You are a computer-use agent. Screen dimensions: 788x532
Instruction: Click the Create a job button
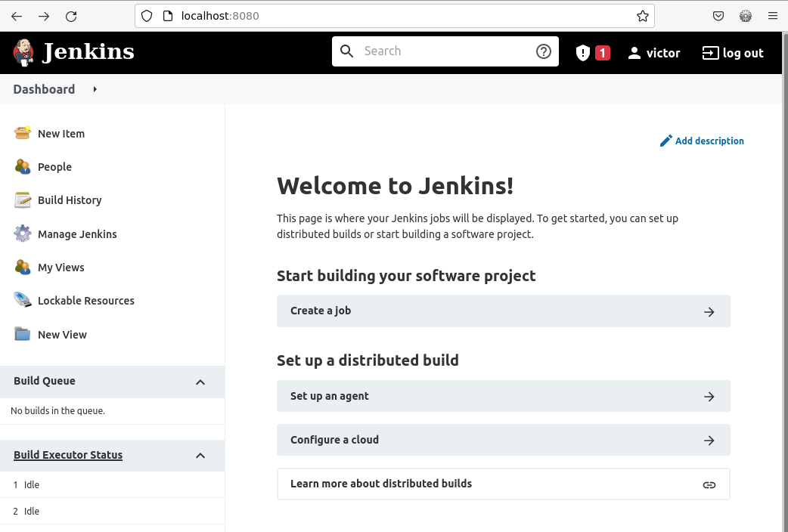click(503, 311)
